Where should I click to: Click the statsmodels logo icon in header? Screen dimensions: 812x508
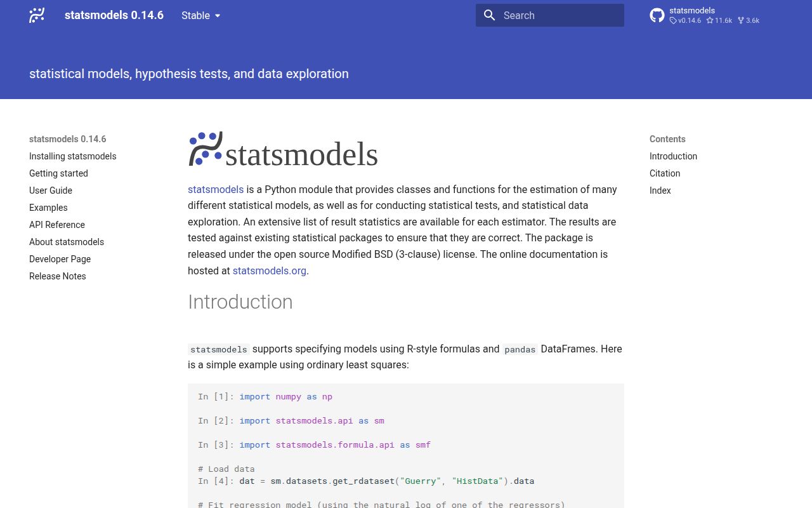click(x=37, y=15)
